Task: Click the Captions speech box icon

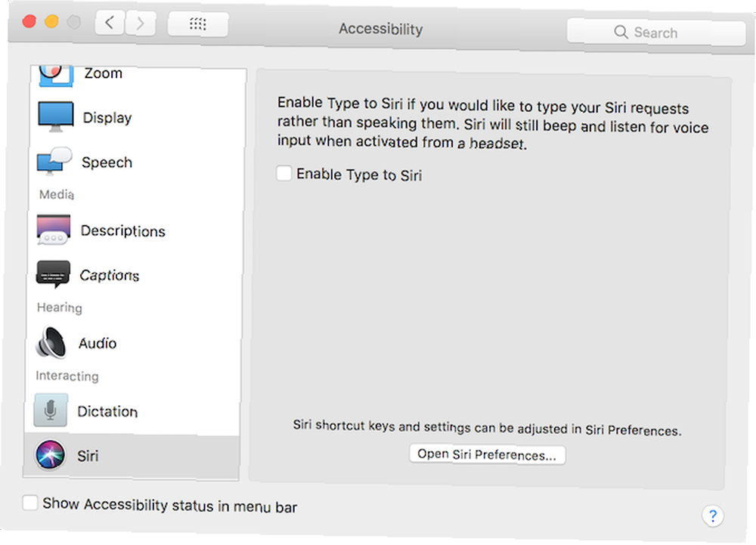Action: click(53, 274)
